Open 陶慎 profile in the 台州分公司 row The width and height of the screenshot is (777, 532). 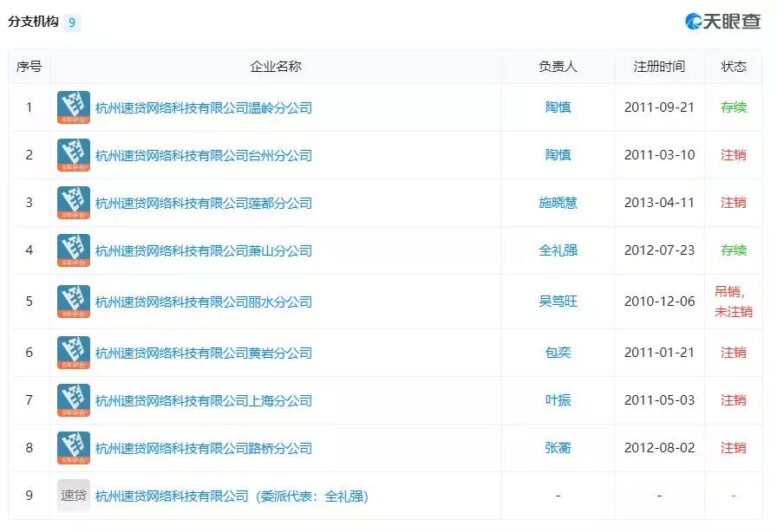click(x=558, y=155)
